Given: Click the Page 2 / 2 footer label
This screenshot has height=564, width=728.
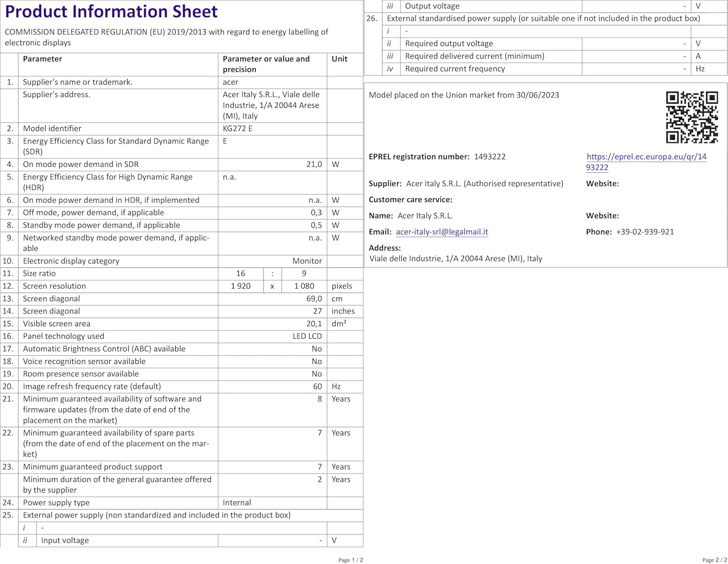Looking at the screenshot, I should [714, 560].
